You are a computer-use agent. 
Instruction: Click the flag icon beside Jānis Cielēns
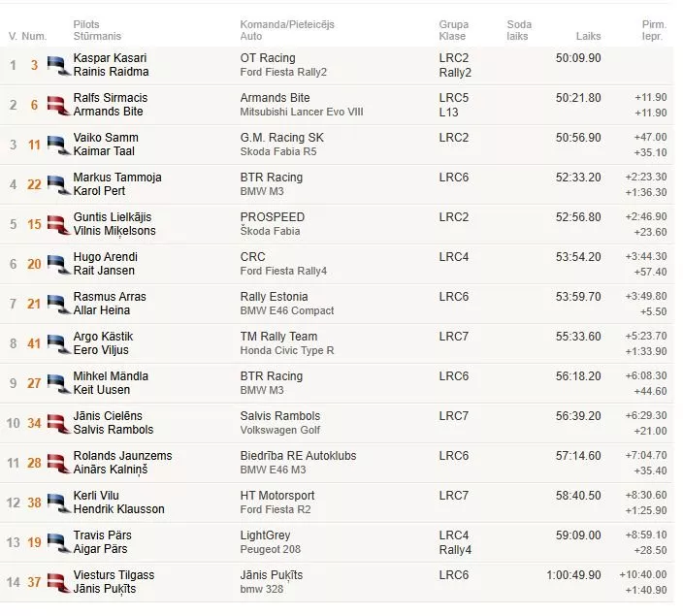pos(59,424)
